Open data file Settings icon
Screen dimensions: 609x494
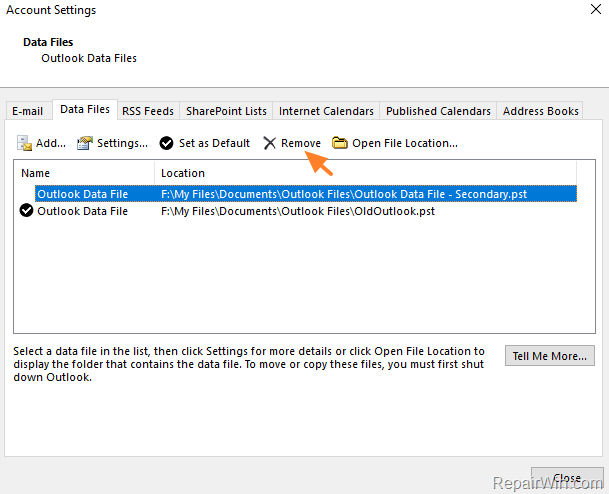[x=86, y=143]
